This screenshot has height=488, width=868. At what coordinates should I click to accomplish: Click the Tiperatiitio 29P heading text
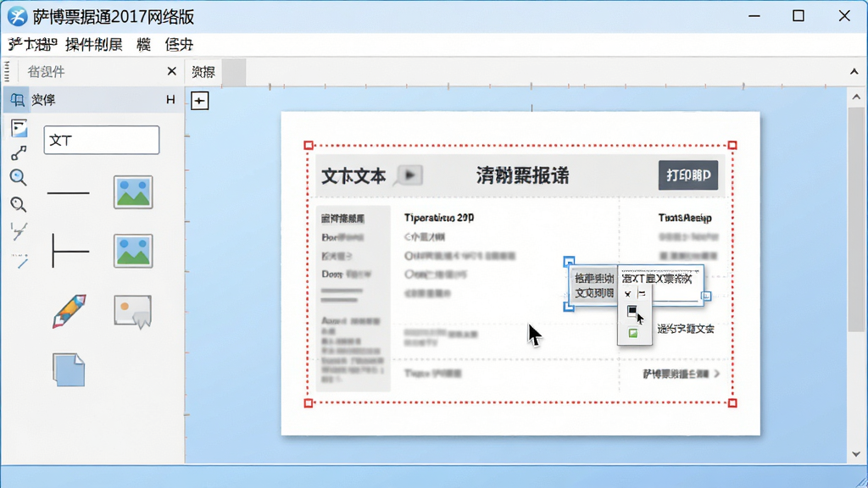click(439, 218)
